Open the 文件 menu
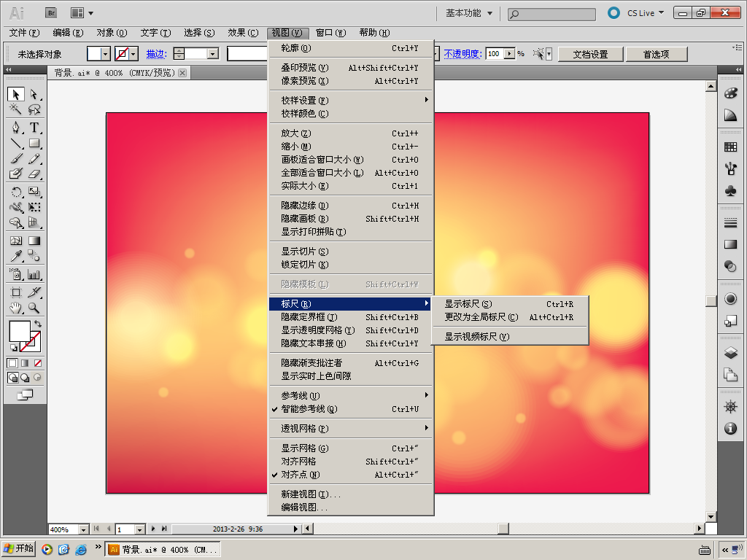Viewport: 747px width, 560px height. [x=24, y=33]
